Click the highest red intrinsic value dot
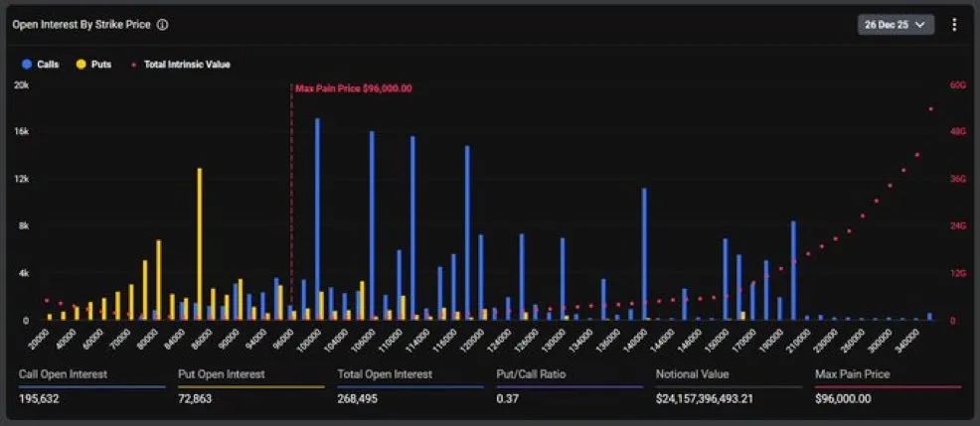The image size is (980, 426). click(x=930, y=109)
